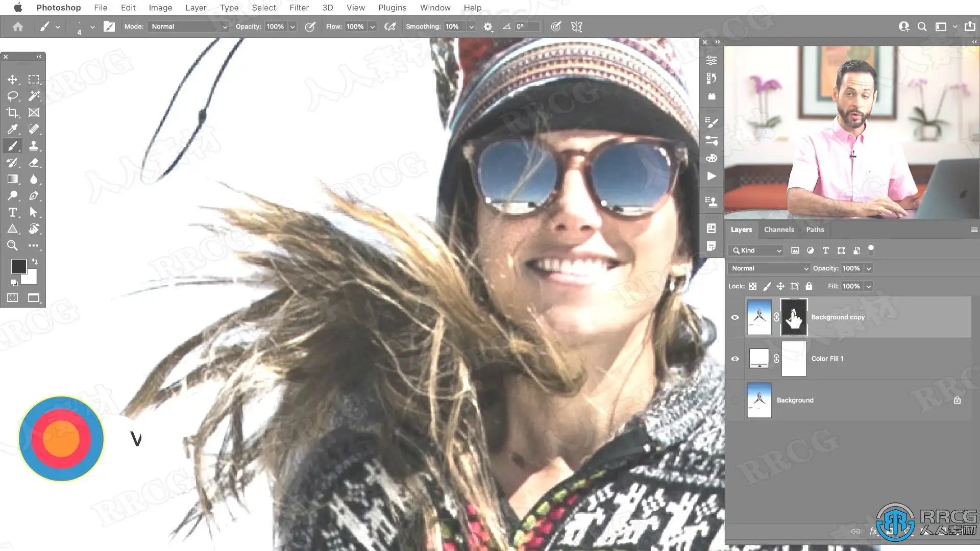The width and height of the screenshot is (980, 551).
Task: Select the Shape tool
Action: click(x=13, y=229)
